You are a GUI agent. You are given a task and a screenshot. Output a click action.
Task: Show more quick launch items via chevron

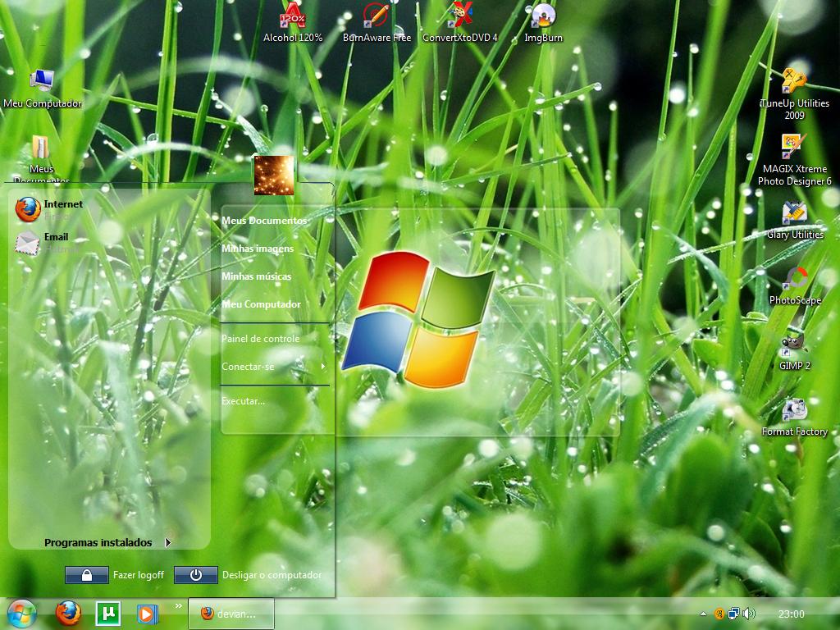point(178,606)
